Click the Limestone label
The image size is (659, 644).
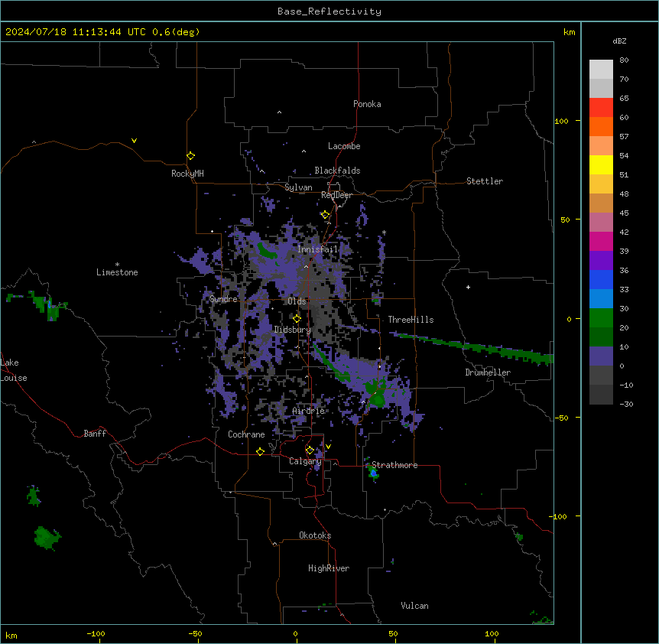pyautogui.click(x=117, y=272)
